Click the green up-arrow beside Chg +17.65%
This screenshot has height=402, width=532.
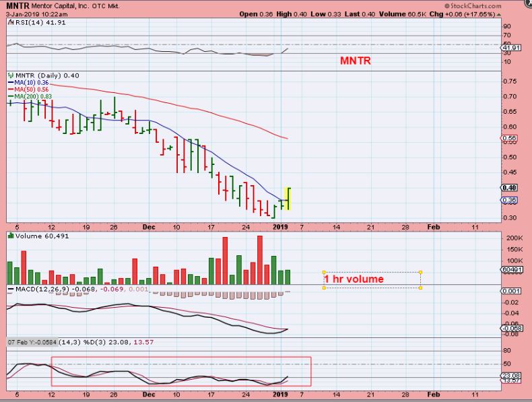[499, 14]
